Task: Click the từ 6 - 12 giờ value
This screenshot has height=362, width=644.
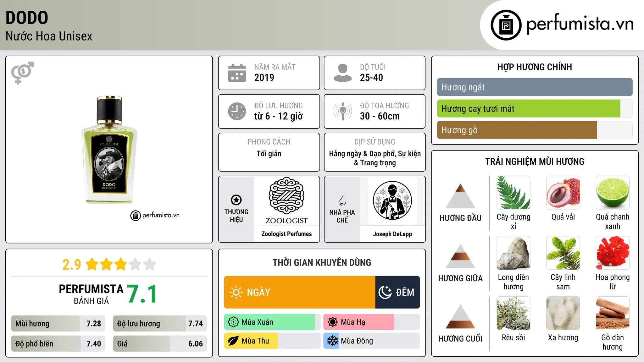Action: click(x=279, y=116)
